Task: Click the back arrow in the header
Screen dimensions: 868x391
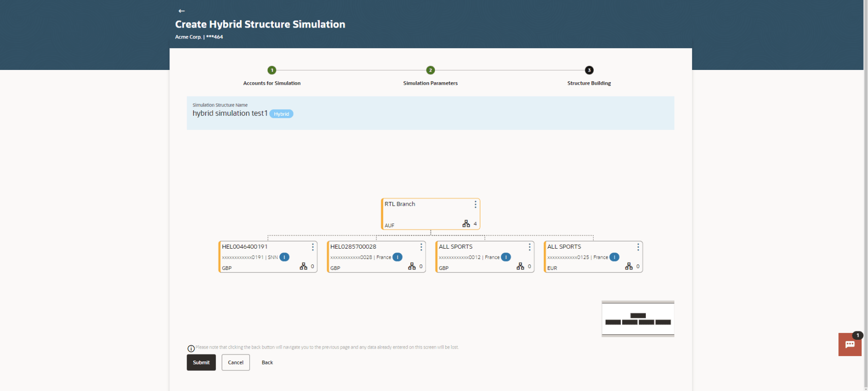Action: [x=181, y=11]
